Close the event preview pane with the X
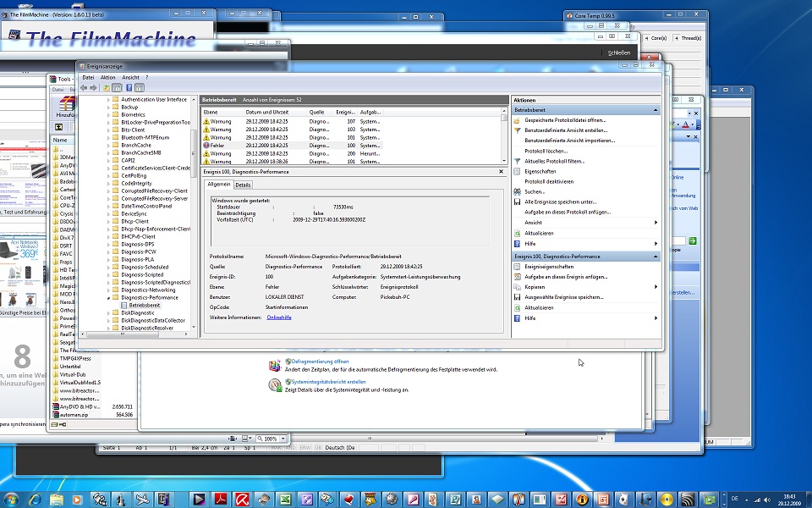The image size is (812, 508). [x=501, y=172]
